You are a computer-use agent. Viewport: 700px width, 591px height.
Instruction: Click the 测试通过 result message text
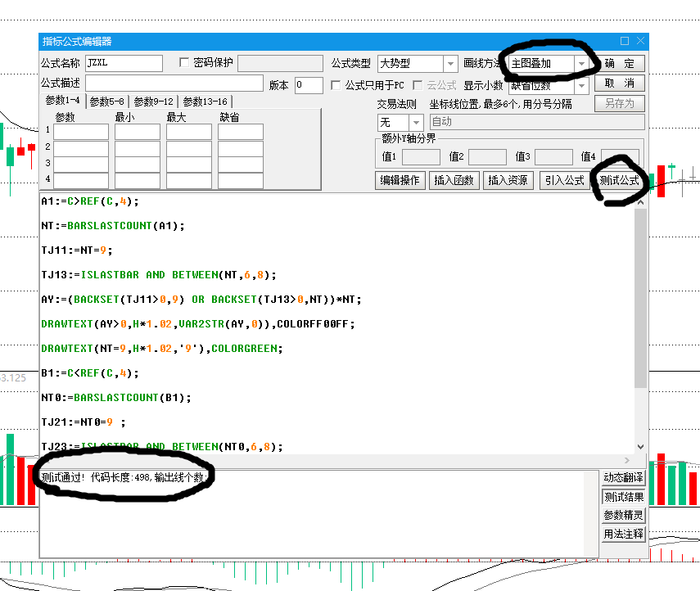tap(124, 477)
